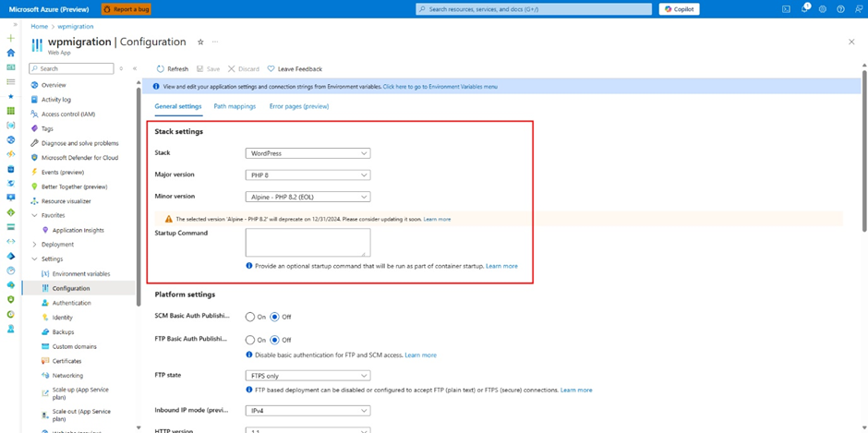This screenshot has height=433, width=868.
Task: Switch to General settings tab
Action: tap(178, 106)
